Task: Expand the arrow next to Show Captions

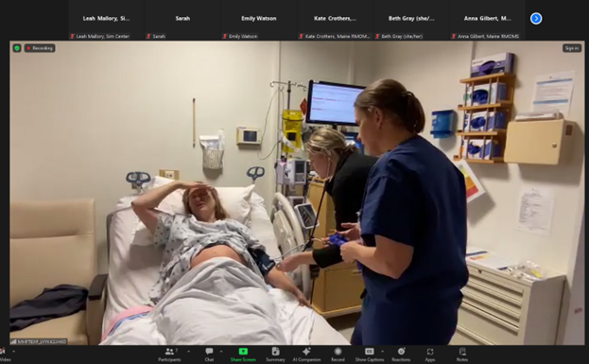Action: coord(382,352)
